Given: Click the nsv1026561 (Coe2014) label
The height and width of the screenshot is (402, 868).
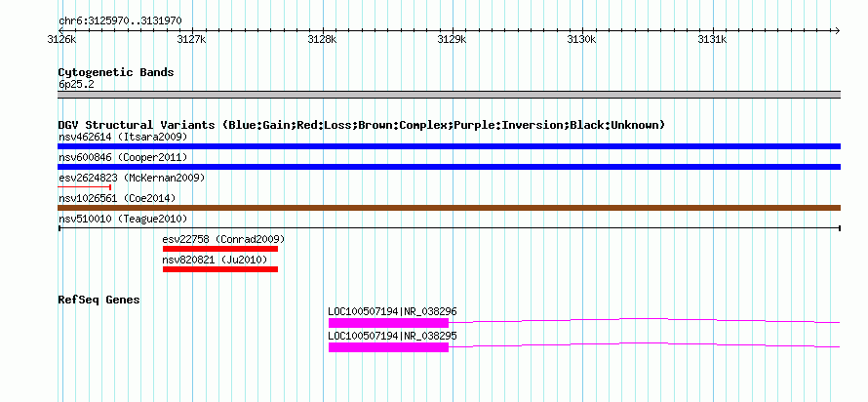Looking at the screenshot, I should click(117, 198).
